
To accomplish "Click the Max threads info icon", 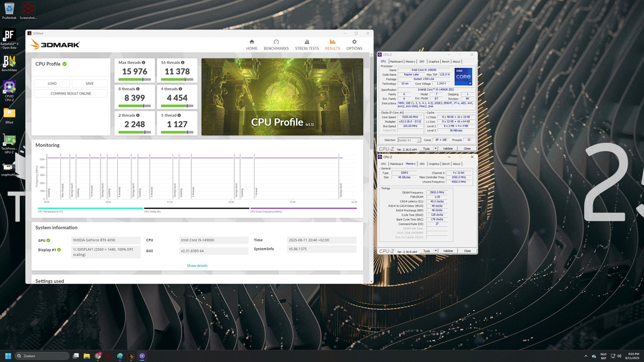I will (x=144, y=62).
